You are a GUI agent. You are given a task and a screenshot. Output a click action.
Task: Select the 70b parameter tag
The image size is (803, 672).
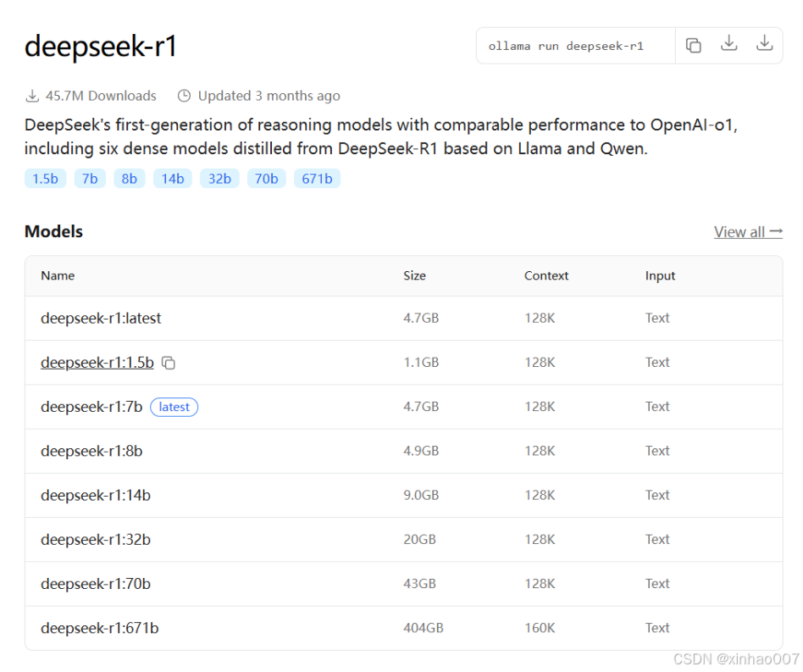point(266,178)
